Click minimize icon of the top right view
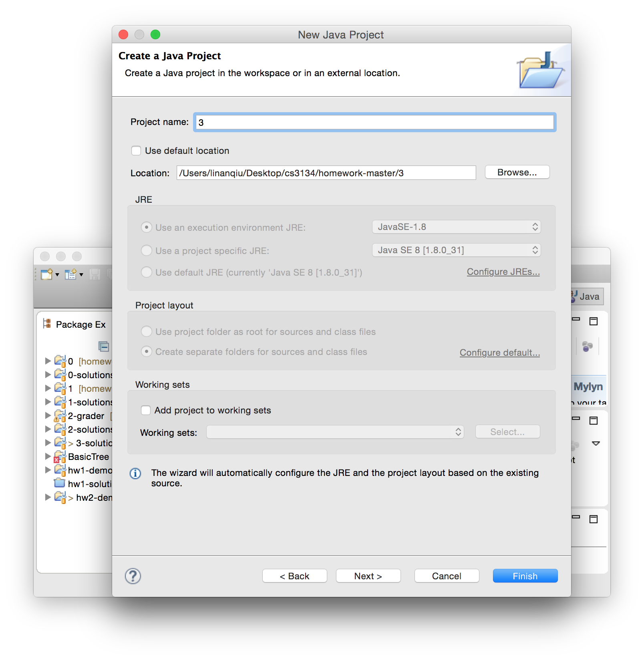644x661 pixels. pyautogui.click(x=576, y=319)
